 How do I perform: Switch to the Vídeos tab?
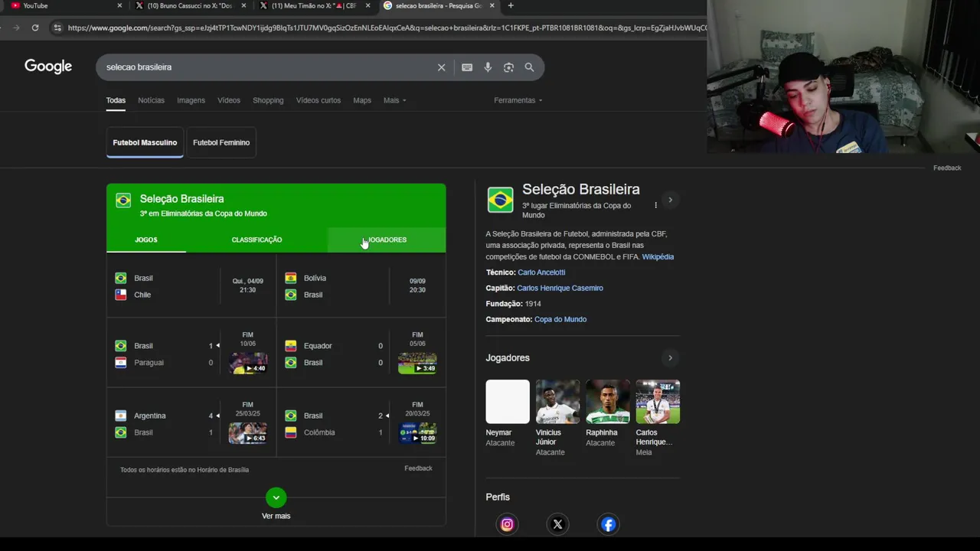[x=229, y=100]
